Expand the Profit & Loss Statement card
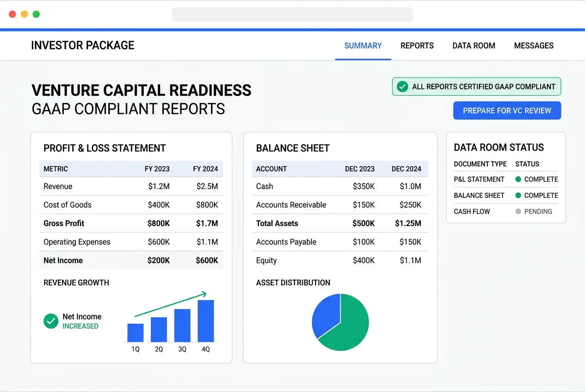 [x=104, y=148]
